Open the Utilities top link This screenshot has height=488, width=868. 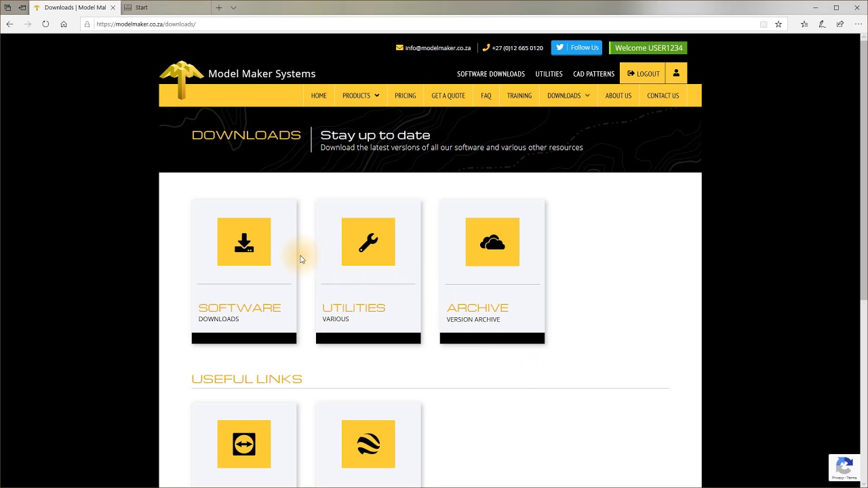coord(549,74)
